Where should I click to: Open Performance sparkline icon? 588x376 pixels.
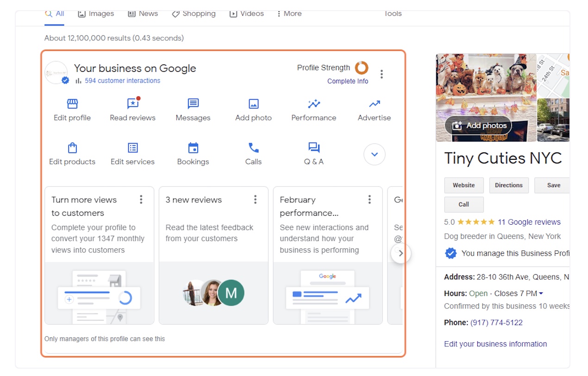(314, 104)
